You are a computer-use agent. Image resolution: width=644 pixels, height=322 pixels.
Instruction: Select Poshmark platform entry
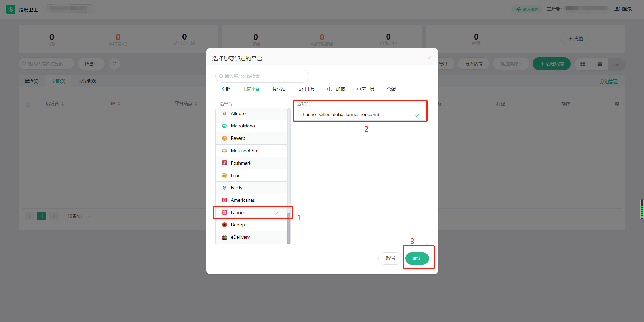coord(251,163)
